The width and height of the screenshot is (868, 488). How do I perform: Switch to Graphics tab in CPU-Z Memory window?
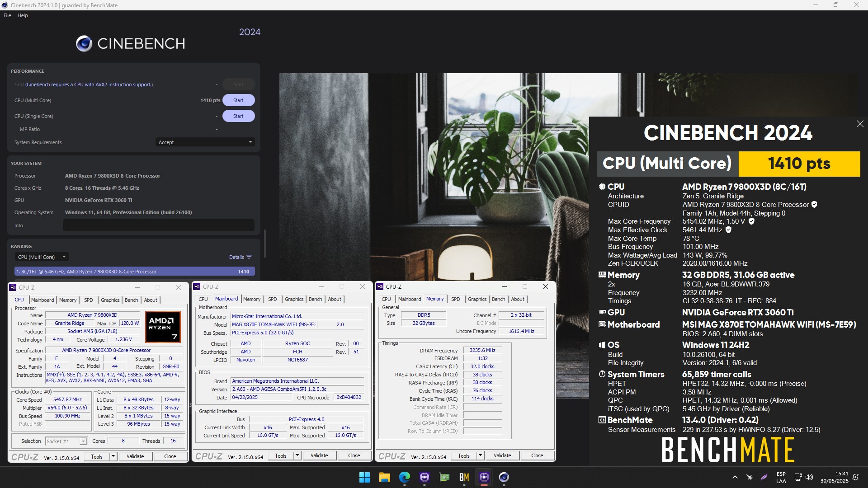[477, 299]
